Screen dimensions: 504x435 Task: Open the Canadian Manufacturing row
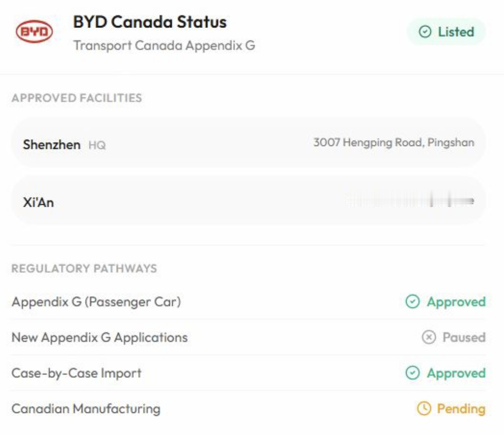pos(86,409)
